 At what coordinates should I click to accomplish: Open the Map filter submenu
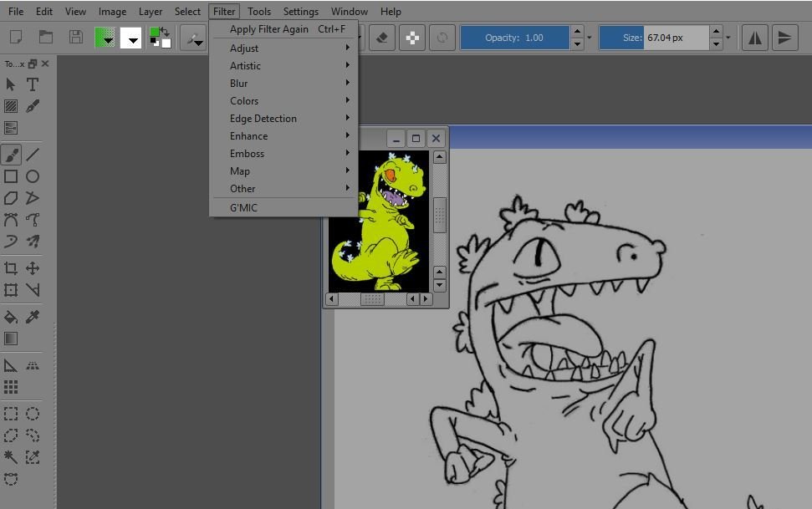283,171
